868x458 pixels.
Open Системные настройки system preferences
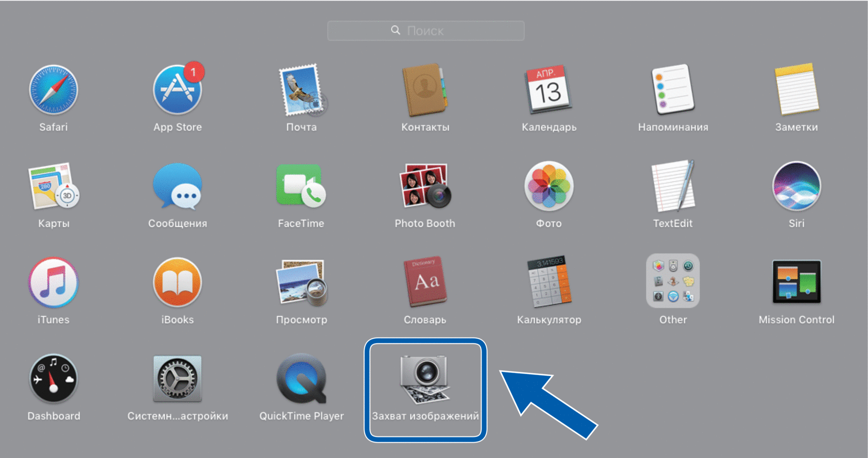point(178,379)
